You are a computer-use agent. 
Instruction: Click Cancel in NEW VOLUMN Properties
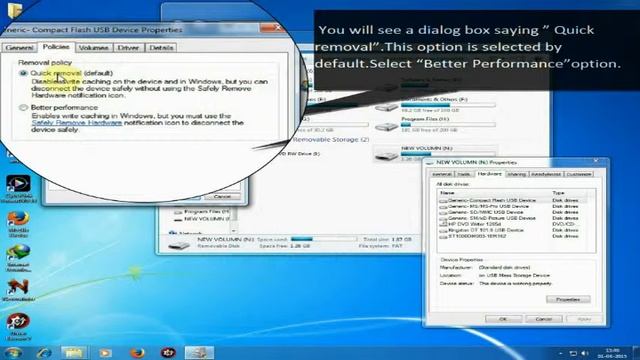tap(544, 319)
